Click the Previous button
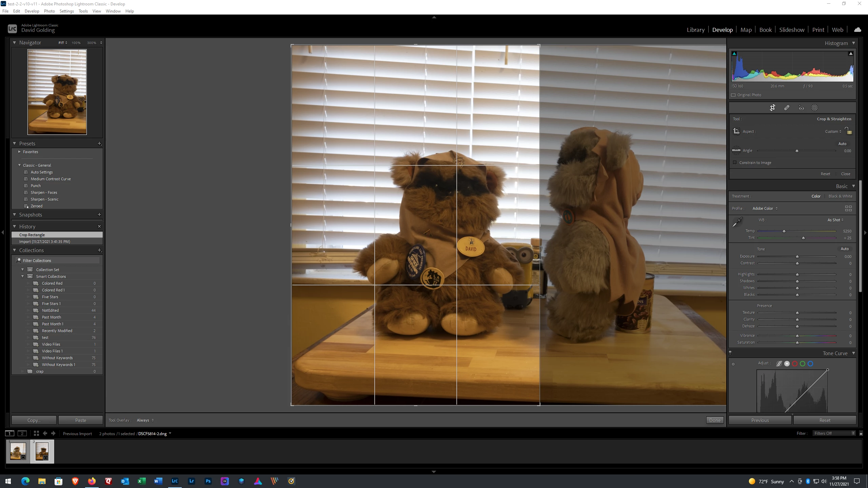868x488 pixels. pyautogui.click(x=760, y=420)
